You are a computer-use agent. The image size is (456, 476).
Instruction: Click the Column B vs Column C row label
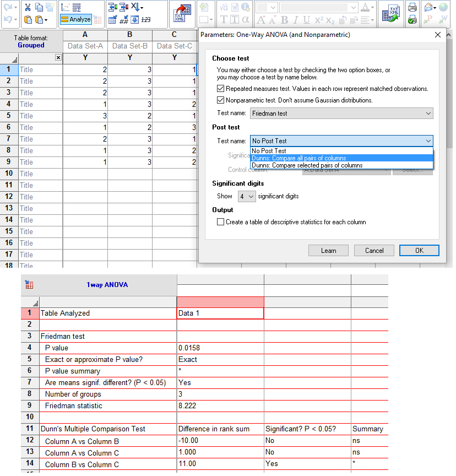click(x=82, y=464)
